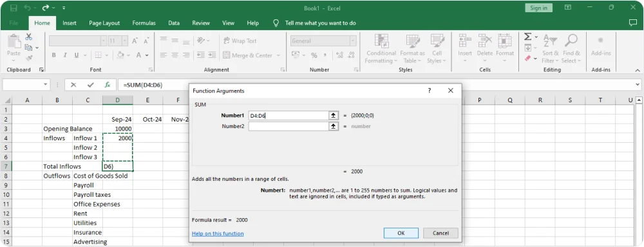Click Tell me what you want to do
The image size is (644, 247).
click(320, 23)
